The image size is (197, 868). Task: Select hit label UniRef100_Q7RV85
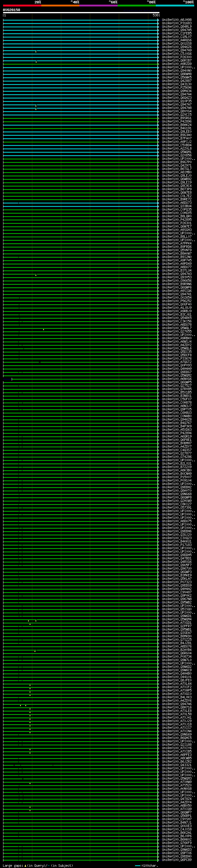tap(177, 389)
